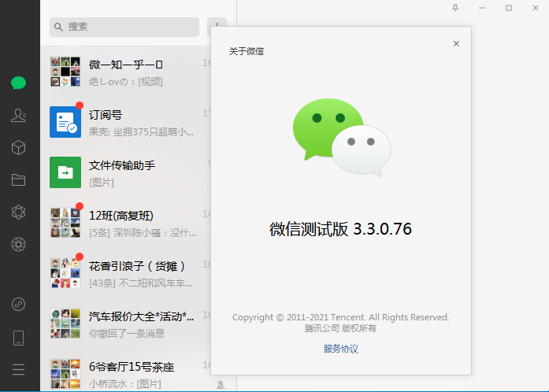
Task: Maximize the WeChat main window
Action: (509, 8)
